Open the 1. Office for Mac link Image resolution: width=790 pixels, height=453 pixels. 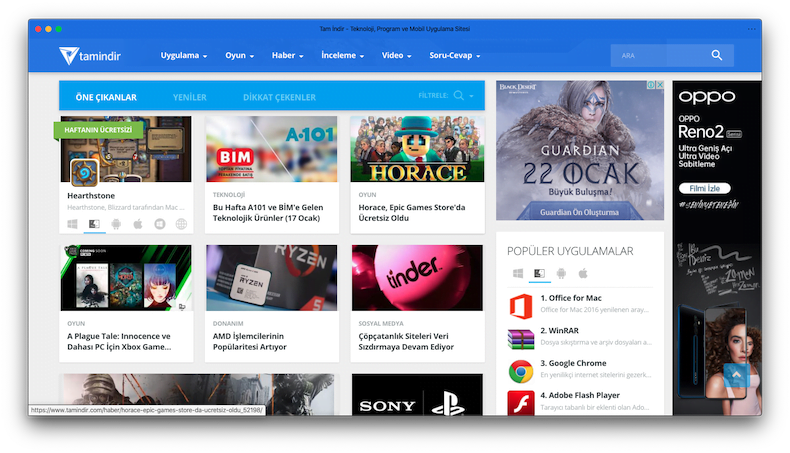(x=571, y=298)
